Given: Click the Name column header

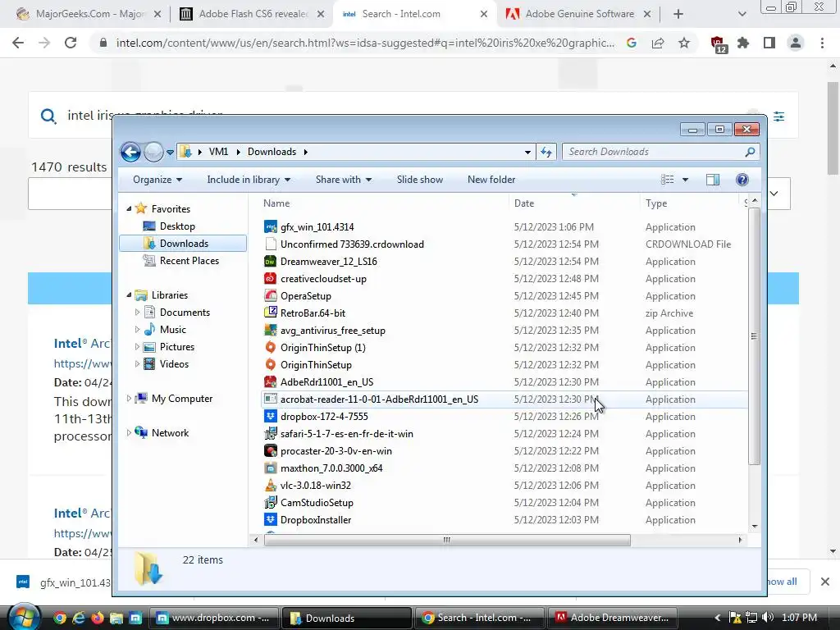Looking at the screenshot, I should [276, 203].
